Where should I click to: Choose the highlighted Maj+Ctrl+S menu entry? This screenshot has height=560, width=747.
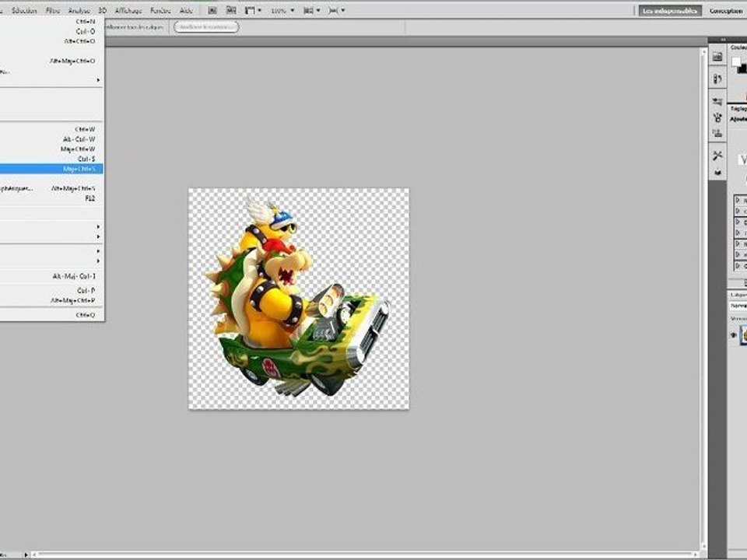click(51, 169)
